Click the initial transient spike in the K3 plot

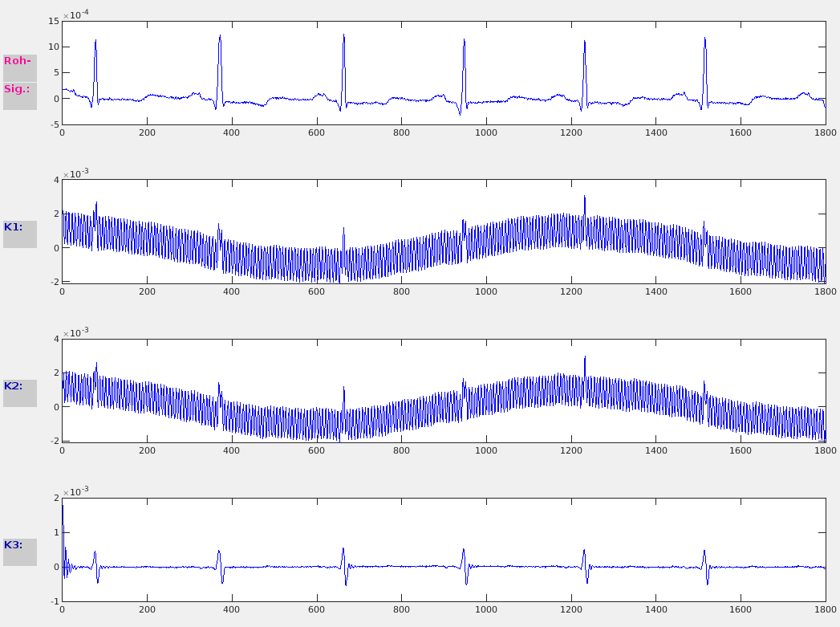pos(63,504)
